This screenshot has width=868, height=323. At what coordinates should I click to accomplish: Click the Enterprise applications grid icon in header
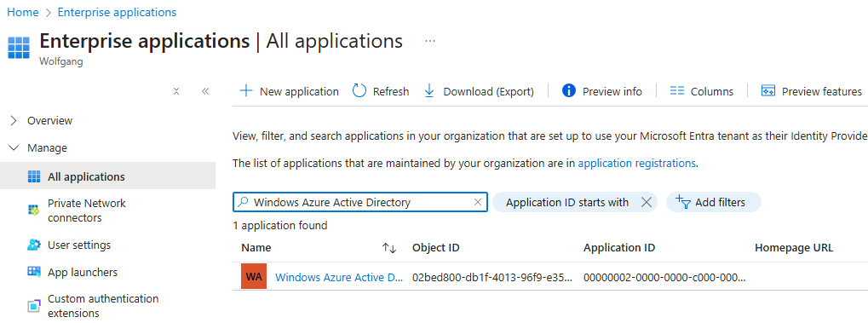(x=18, y=48)
